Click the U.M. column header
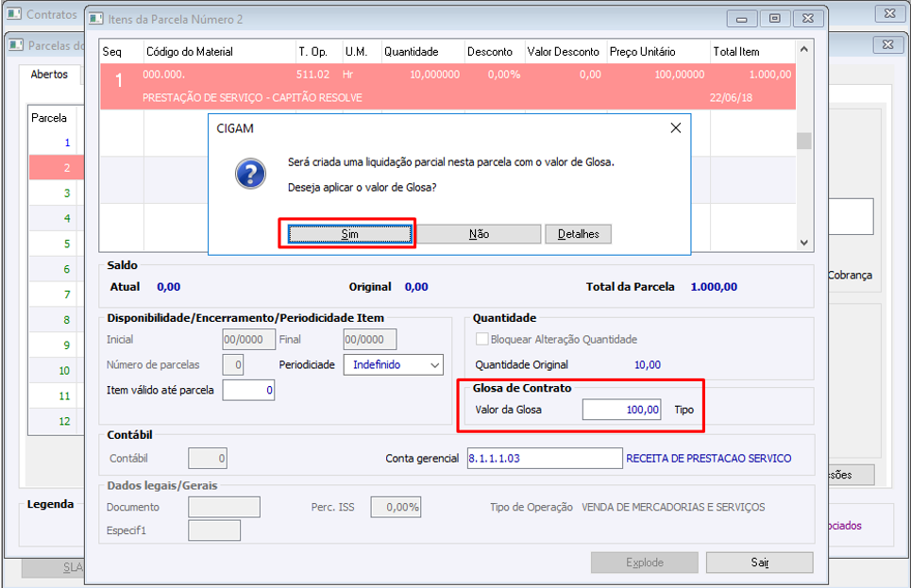 362,52
